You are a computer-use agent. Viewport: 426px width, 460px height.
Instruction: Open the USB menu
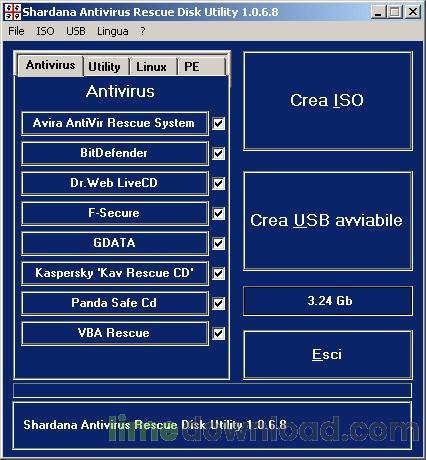click(x=76, y=31)
